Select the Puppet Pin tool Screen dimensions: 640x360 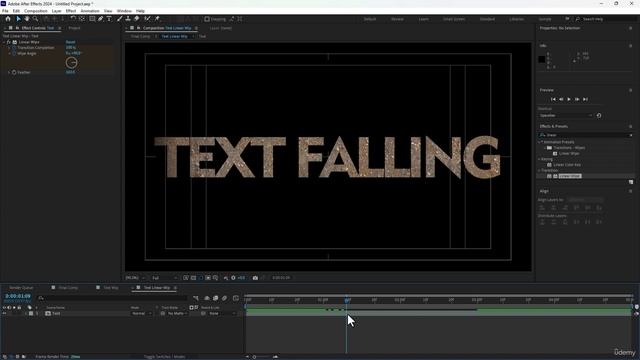157,19
